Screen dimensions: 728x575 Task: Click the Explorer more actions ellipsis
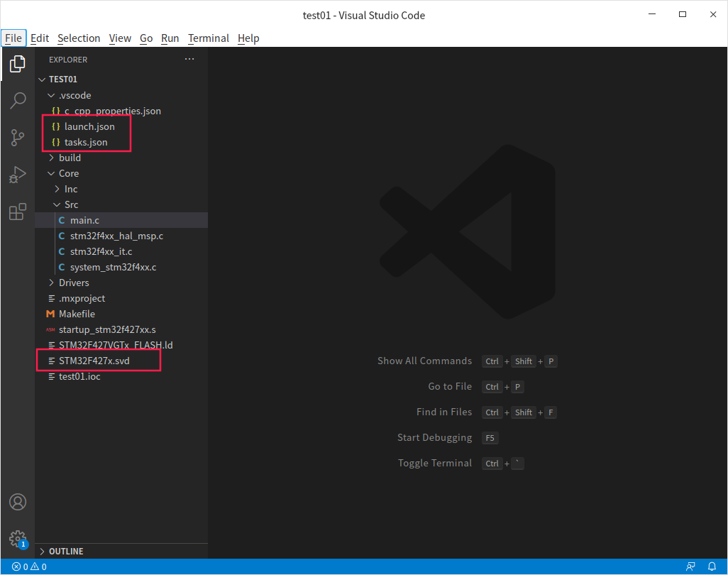(x=189, y=59)
